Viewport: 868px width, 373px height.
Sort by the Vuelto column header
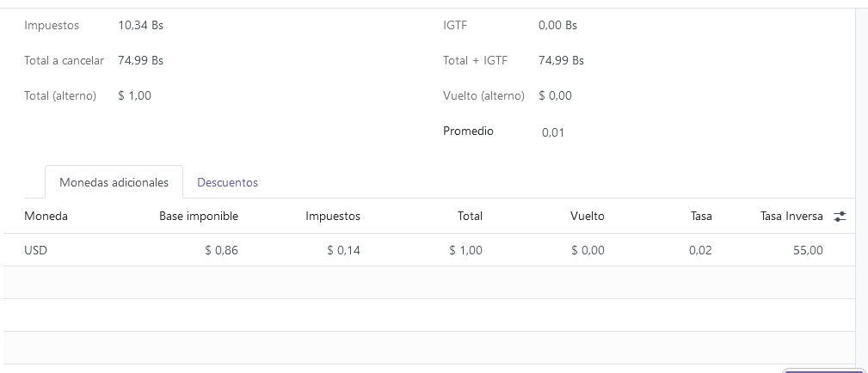click(x=588, y=217)
